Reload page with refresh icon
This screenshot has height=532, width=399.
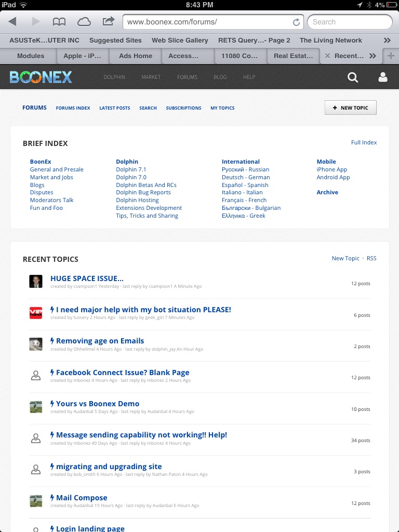(x=296, y=22)
